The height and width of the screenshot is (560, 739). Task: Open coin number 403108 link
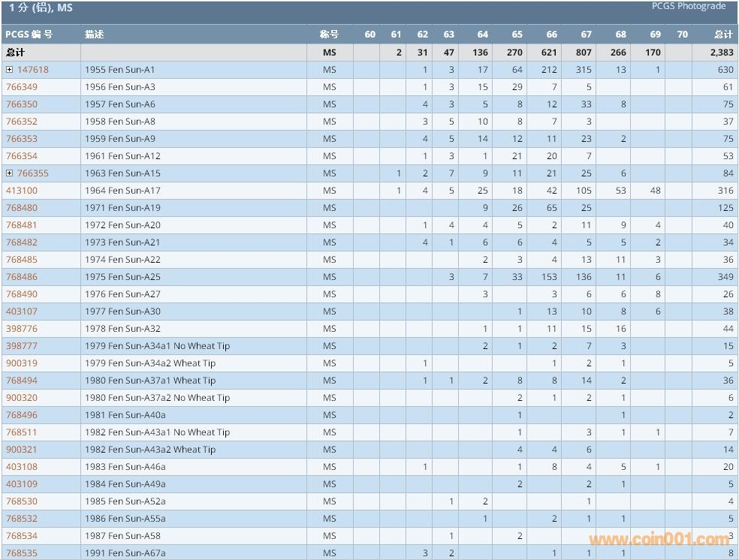[22, 467]
